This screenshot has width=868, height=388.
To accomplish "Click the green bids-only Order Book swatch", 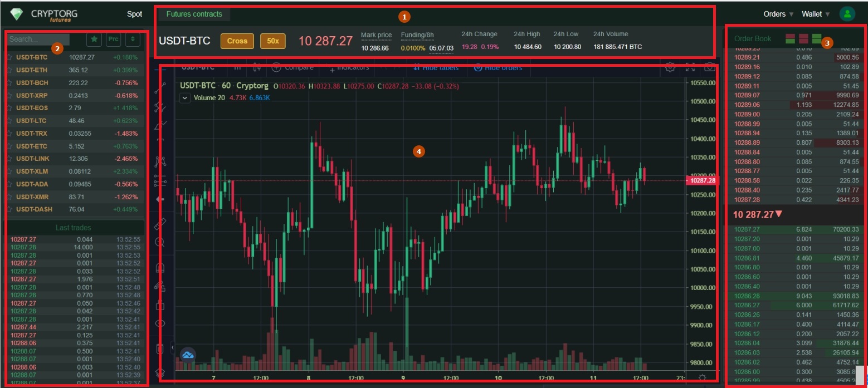I will (817, 38).
